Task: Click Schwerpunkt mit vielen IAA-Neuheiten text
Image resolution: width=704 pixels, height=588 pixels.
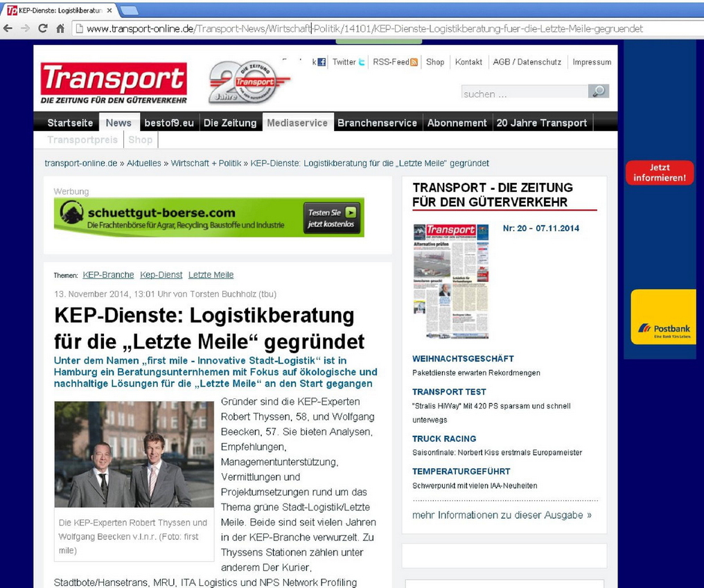Action: click(475, 485)
